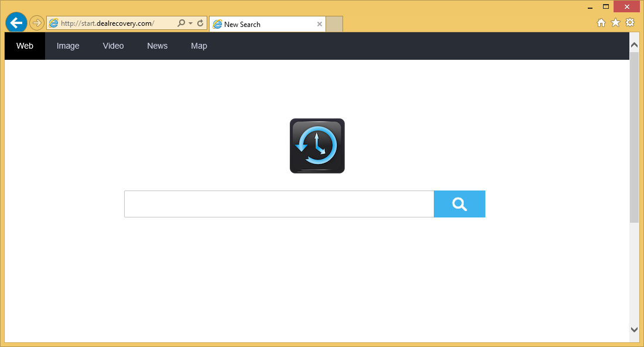
Task: Open the News search tab
Action: pyautogui.click(x=157, y=46)
